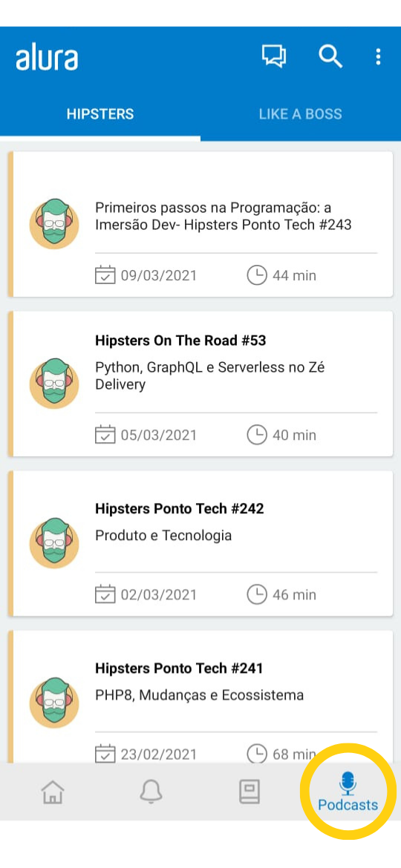Select the Podcasts microphone tab
Screen dimensions: 401x868
[348, 792]
